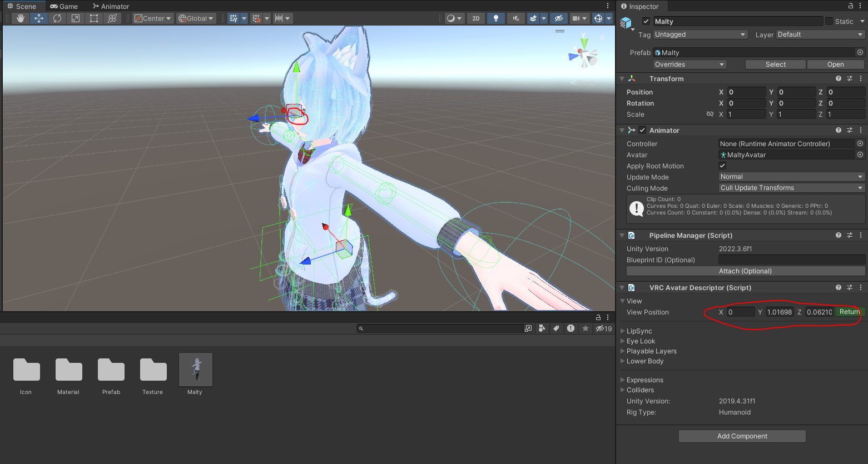This screenshot has height=464, width=868.
Task: Select the combined Transform tool
Action: 112,18
